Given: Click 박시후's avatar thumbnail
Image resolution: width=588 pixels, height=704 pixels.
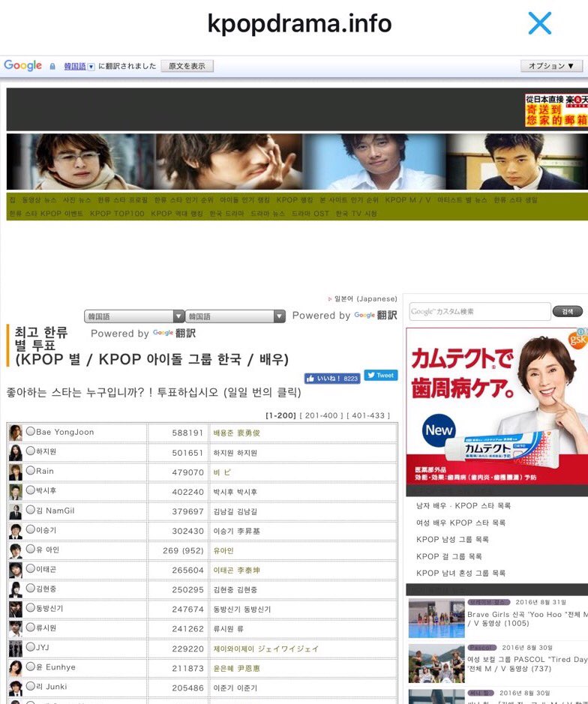Looking at the screenshot, I should (16, 492).
